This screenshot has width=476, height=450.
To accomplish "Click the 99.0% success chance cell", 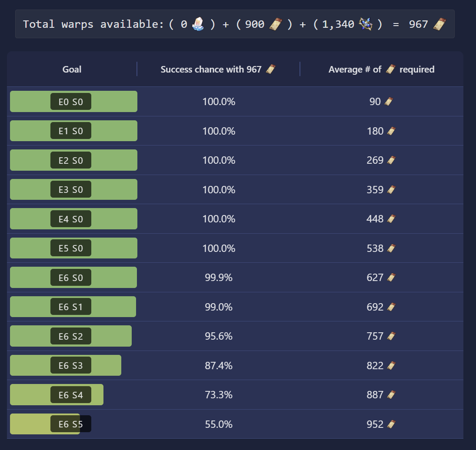I will tap(219, 307).
